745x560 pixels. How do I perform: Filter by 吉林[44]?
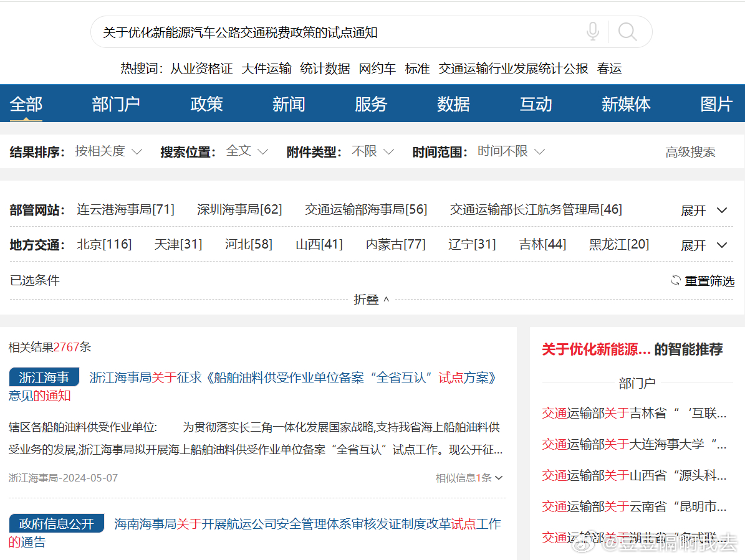point(542,244)
